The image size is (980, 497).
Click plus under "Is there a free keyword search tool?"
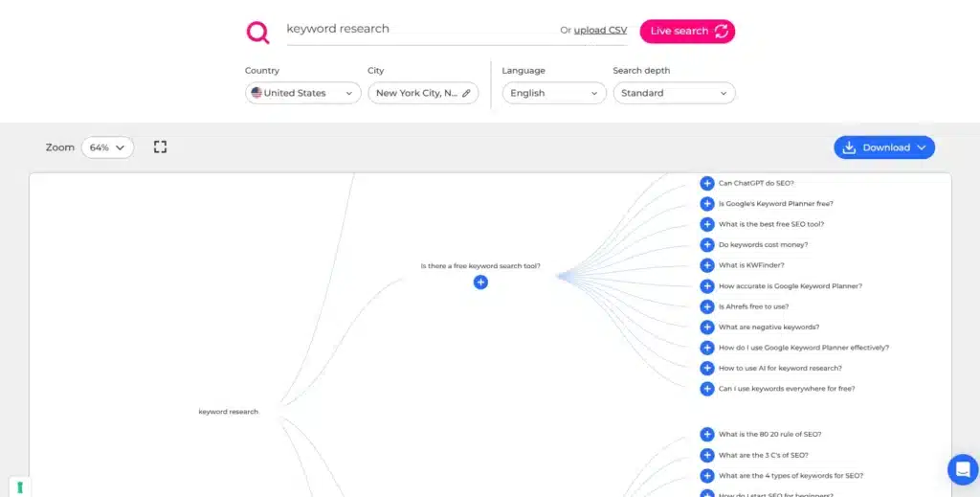(x=480, y=282)
